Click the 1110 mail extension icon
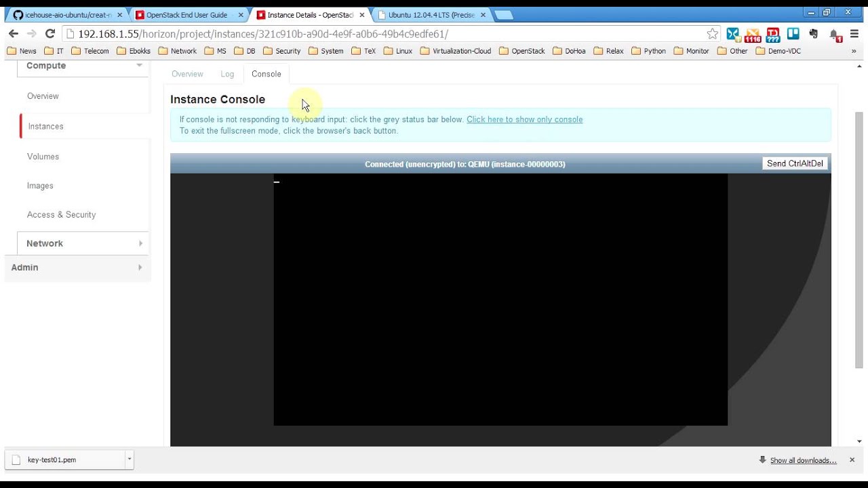The width and height of the screenshot is (868, 488). click(753, 35)
